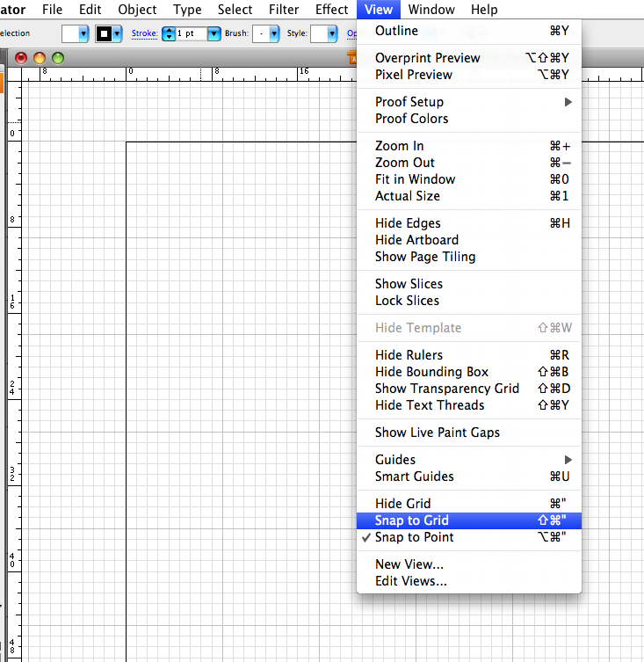Image resolution: width=644 pixels, height=662 pixels.
Task: Open the Effect menu
Action: (332, 10)
